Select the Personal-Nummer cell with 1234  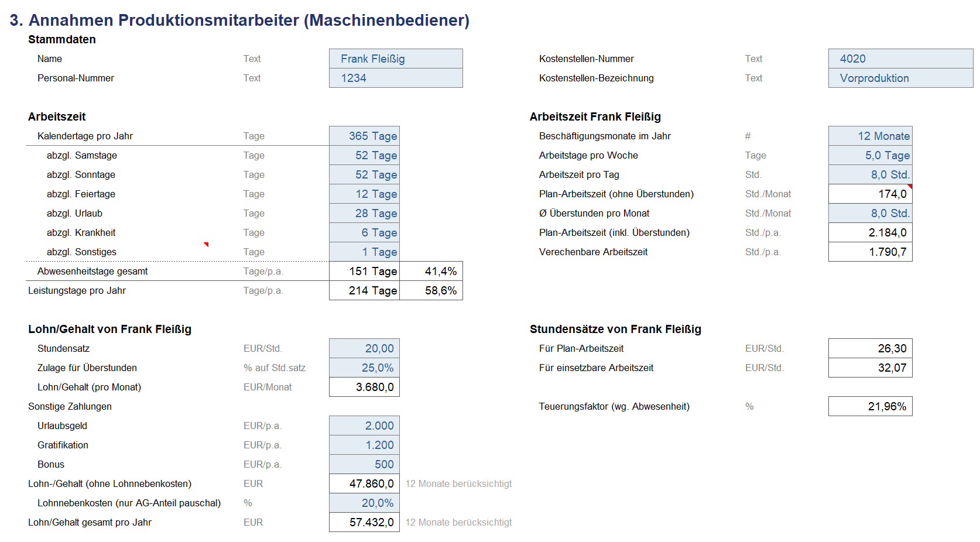(x=396, y=78)
